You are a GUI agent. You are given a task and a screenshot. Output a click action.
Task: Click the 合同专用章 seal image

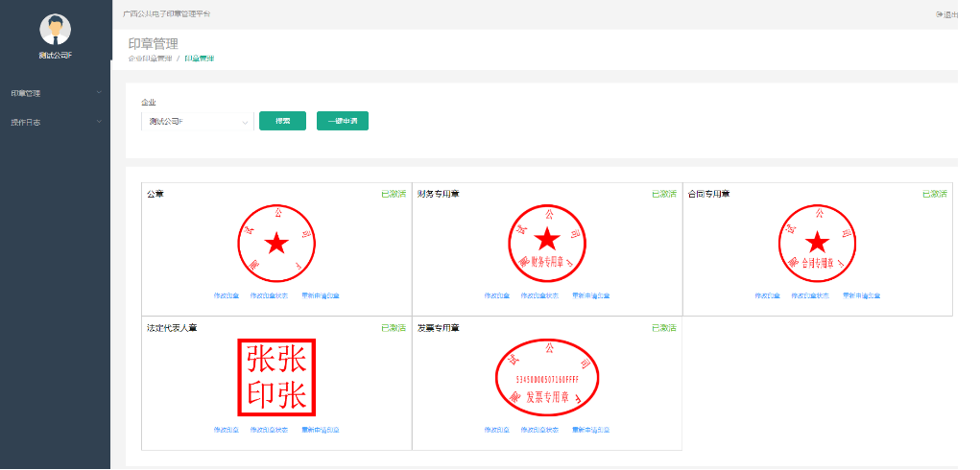[817, 242]
